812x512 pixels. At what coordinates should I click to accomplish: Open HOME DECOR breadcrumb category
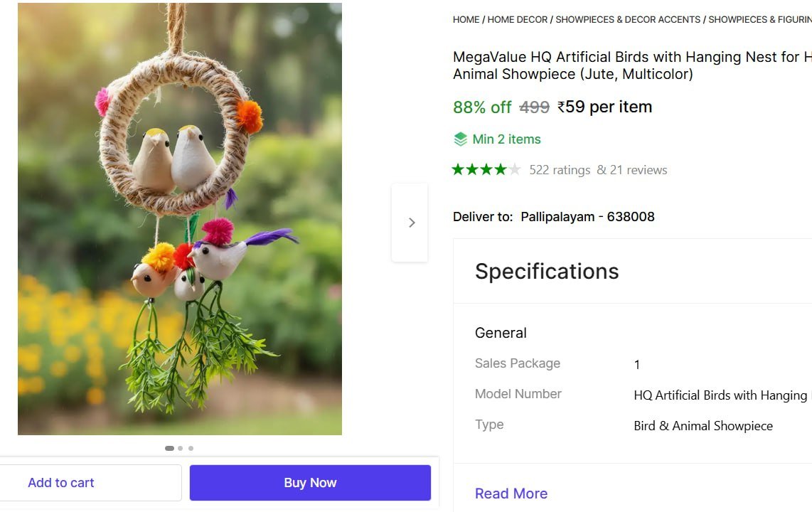(518, 20)
